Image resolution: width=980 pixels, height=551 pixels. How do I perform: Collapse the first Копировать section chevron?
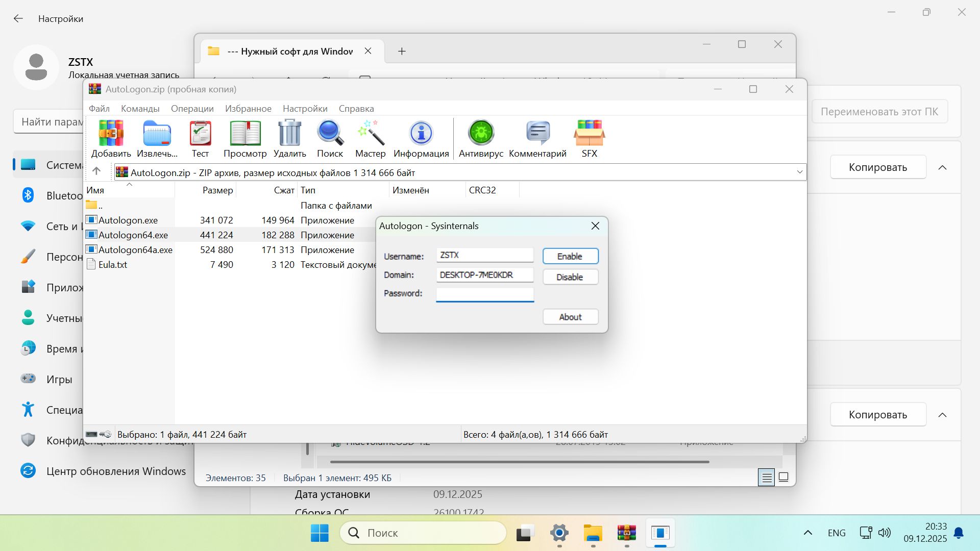942,167
